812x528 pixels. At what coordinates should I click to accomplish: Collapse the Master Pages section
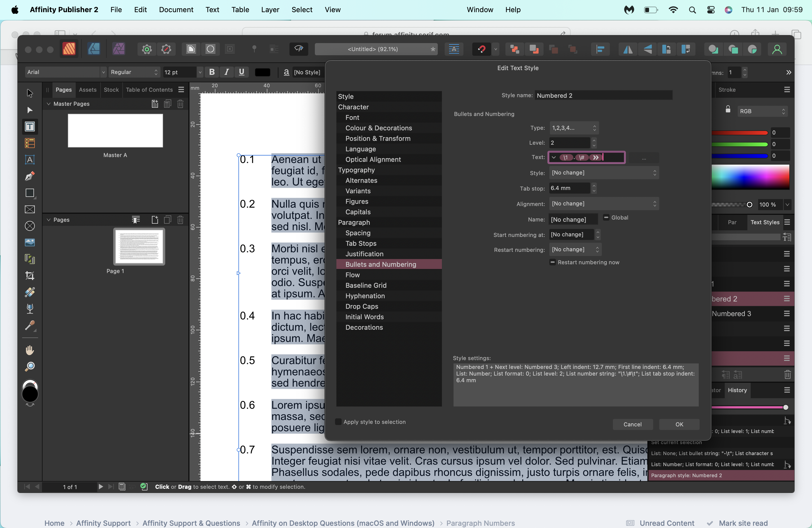pos(48,104)
